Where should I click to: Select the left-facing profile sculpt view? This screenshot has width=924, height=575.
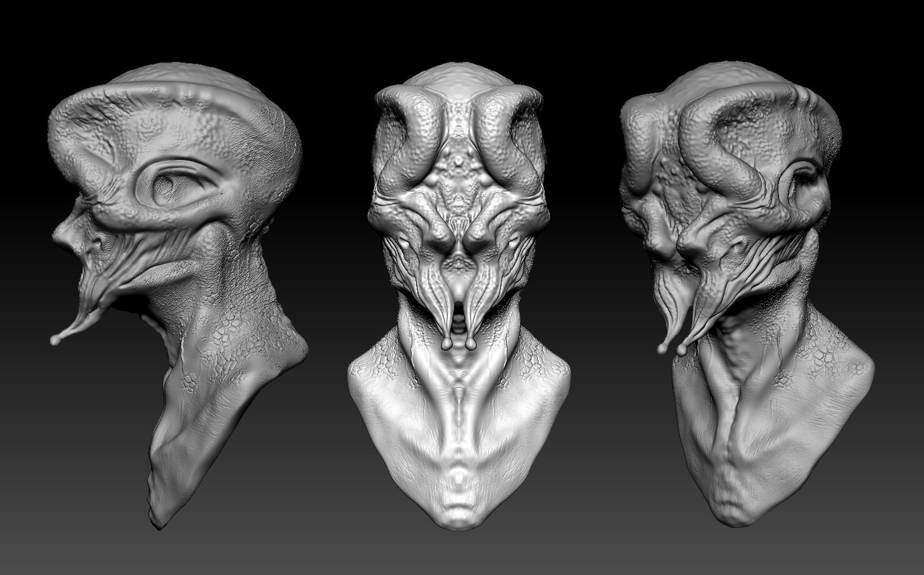tap(175, 250)
